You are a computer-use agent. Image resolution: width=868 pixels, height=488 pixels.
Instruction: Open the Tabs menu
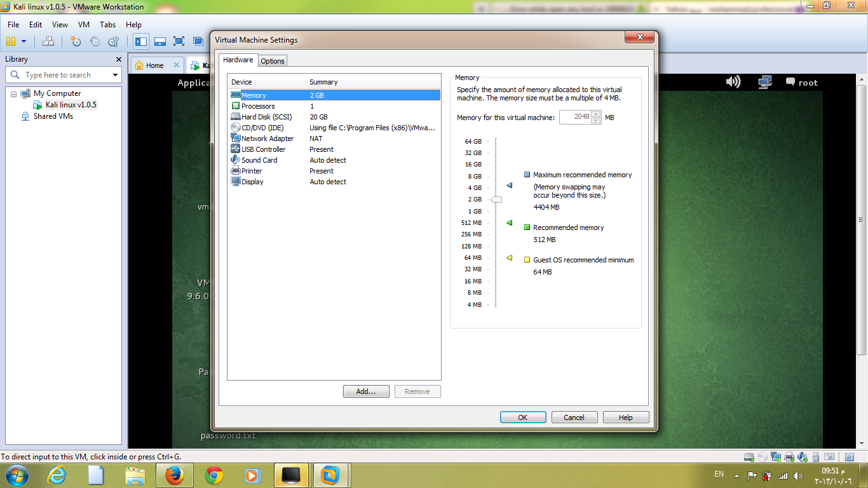(x=108, y=25)
